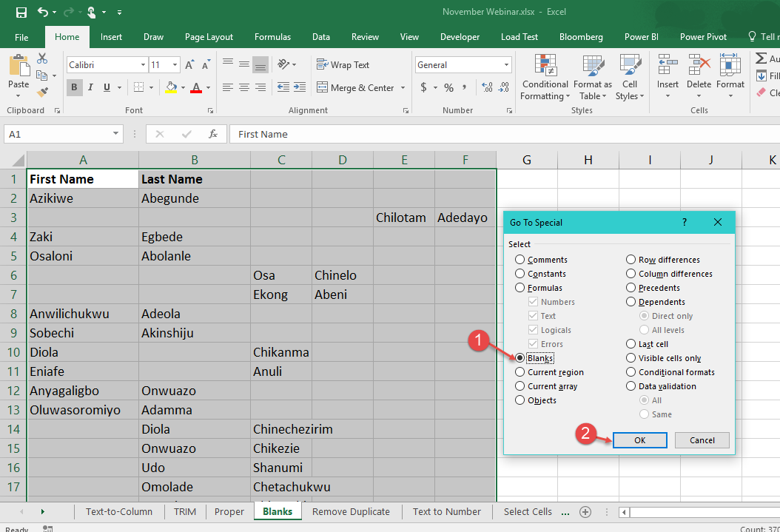
Task: Open the TRIM sheet tab
Action: pyautogui.click(x=185, y=511)
